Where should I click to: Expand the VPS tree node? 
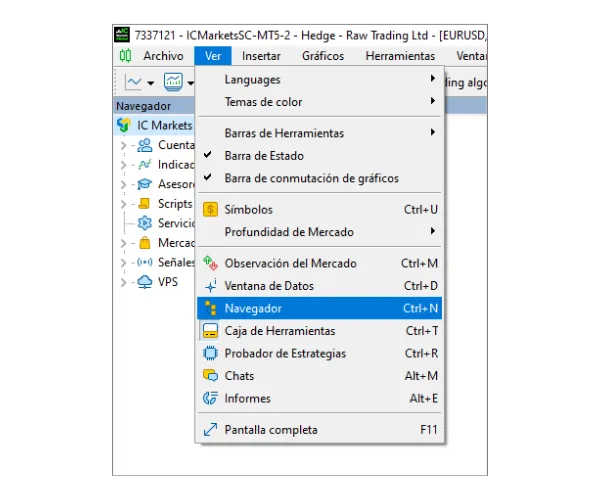pyautogui.click(x=123, y=282)
